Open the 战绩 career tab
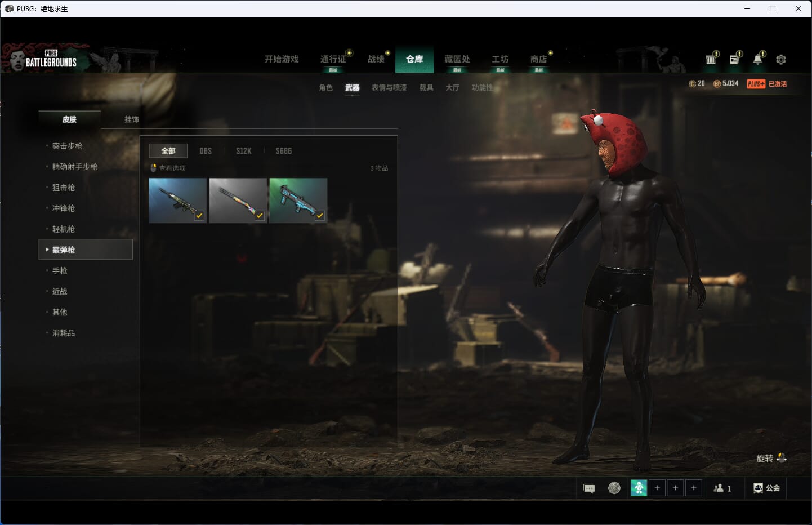This screenshot has height=525, width=812. pos(376,59)
